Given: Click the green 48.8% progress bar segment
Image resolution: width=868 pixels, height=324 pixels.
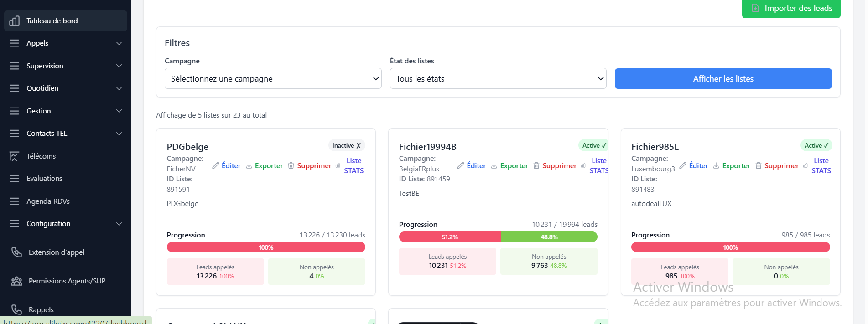Looking at the screenshot, I should (549, 237).
